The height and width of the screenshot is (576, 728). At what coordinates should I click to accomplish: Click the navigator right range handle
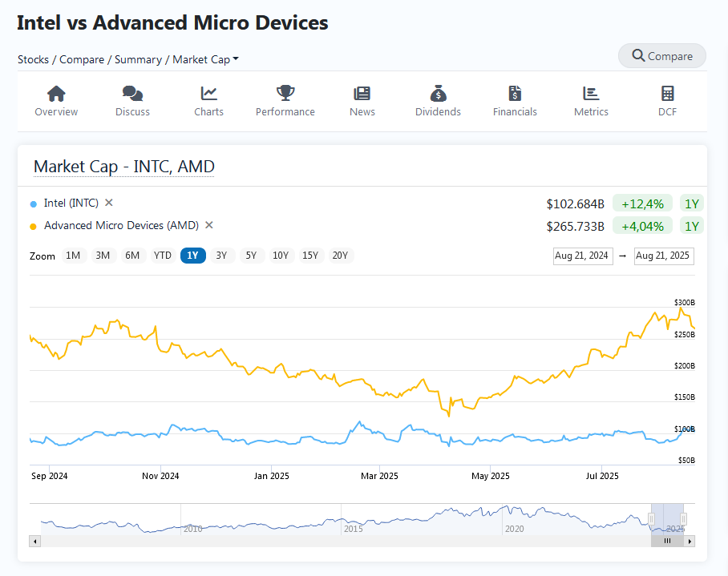tap(683, 518)
